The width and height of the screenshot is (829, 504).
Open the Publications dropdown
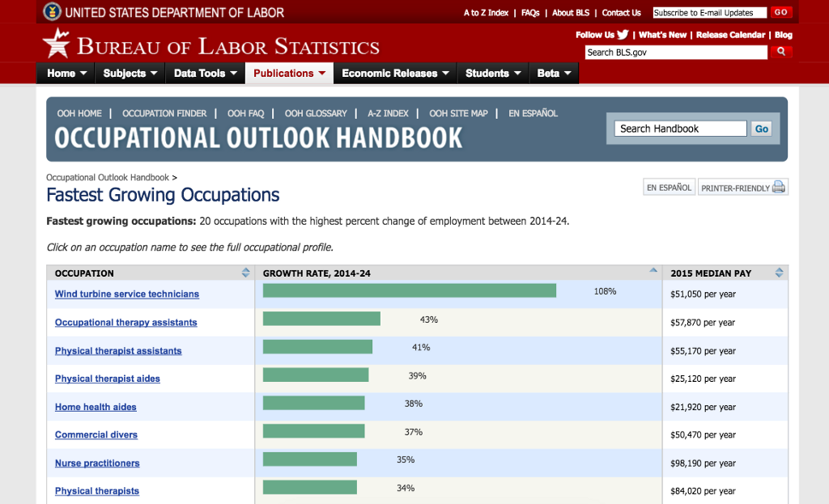pyautogui.click(x=289, y=74)
